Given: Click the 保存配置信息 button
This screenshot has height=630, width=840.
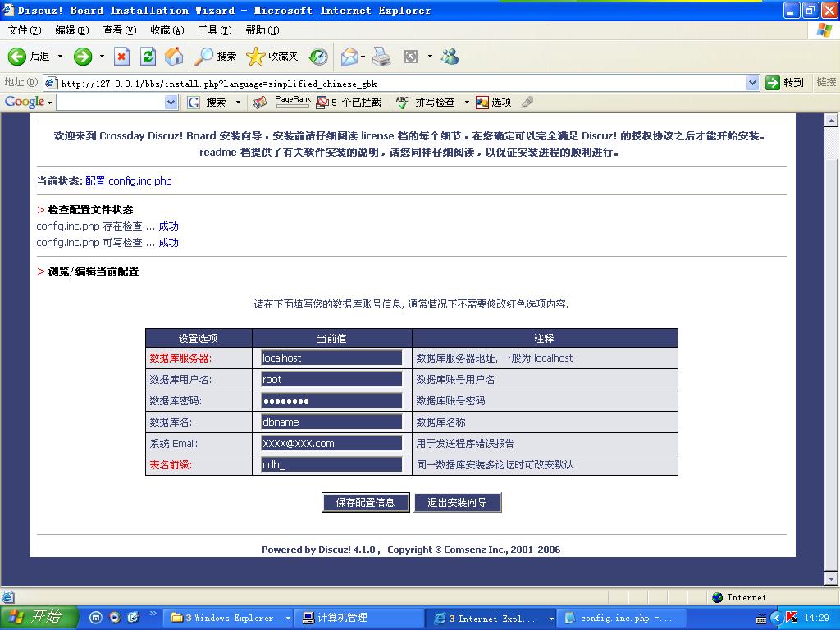Looking at the screenshot, I should (365, 503).
